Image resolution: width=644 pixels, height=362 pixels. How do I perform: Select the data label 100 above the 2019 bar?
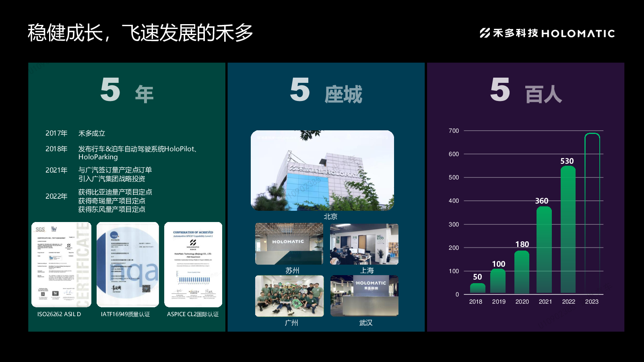click(x=499, y=264)
